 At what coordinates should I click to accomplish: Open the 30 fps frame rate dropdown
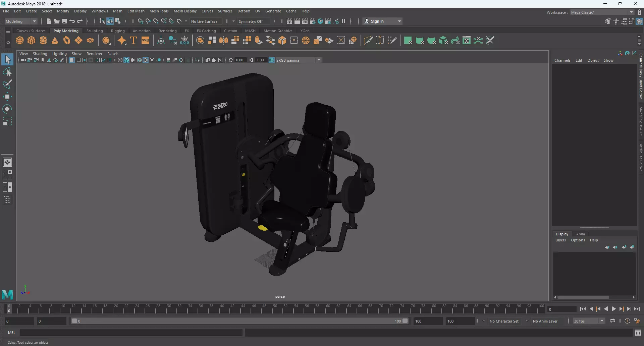[589, 321]
